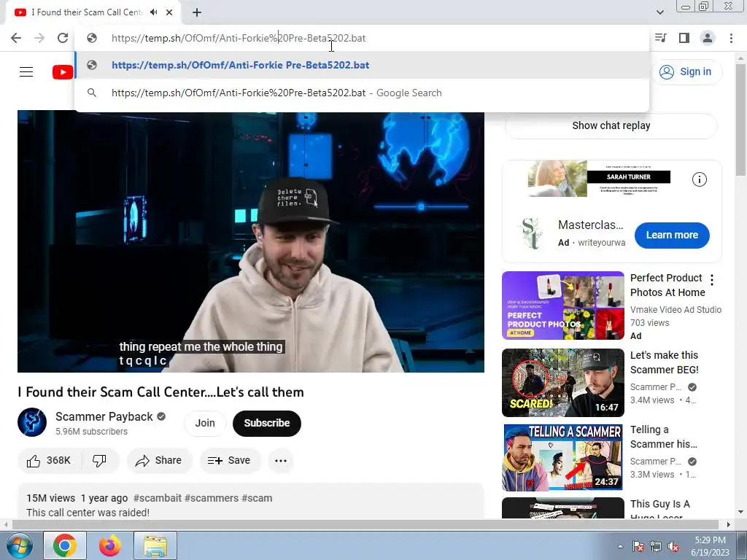Open the tab search dropdown arrow
The image size is (747, 560).
659,12
